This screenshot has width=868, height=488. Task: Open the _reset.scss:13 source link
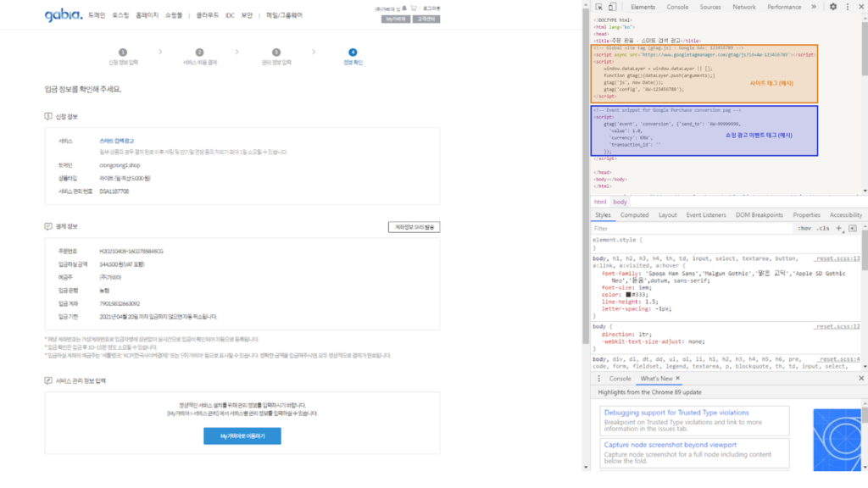click(837, 258)
